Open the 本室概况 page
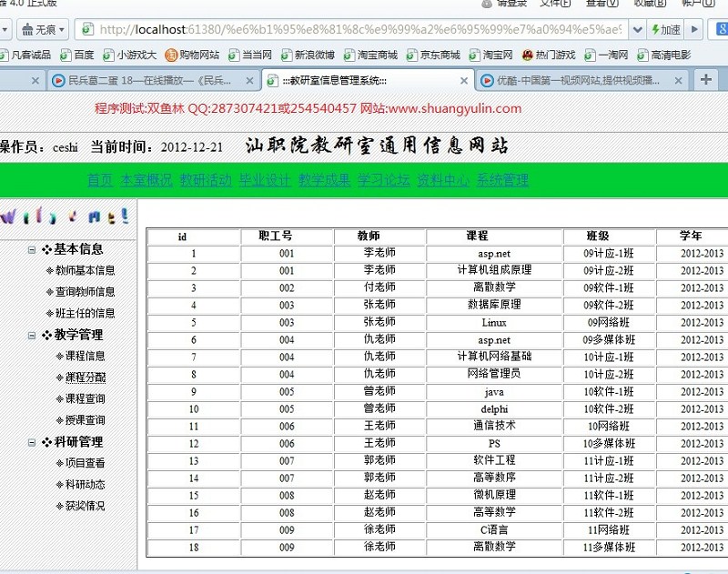 click(x=147, y=180)
